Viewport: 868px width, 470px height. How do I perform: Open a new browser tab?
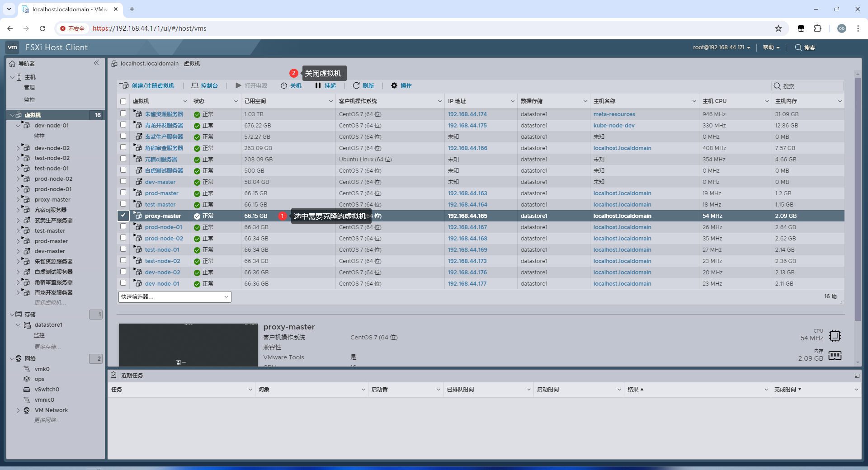(x=132, y=9)
